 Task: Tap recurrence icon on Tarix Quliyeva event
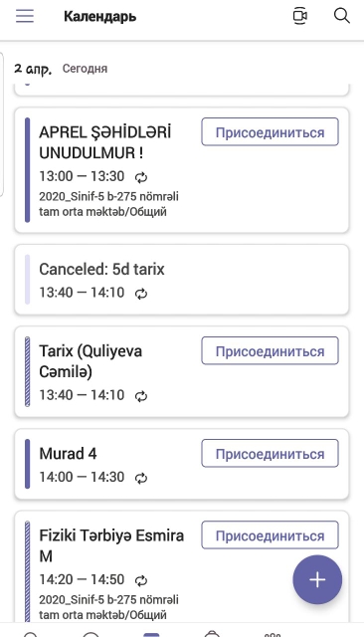coord(141,396)
